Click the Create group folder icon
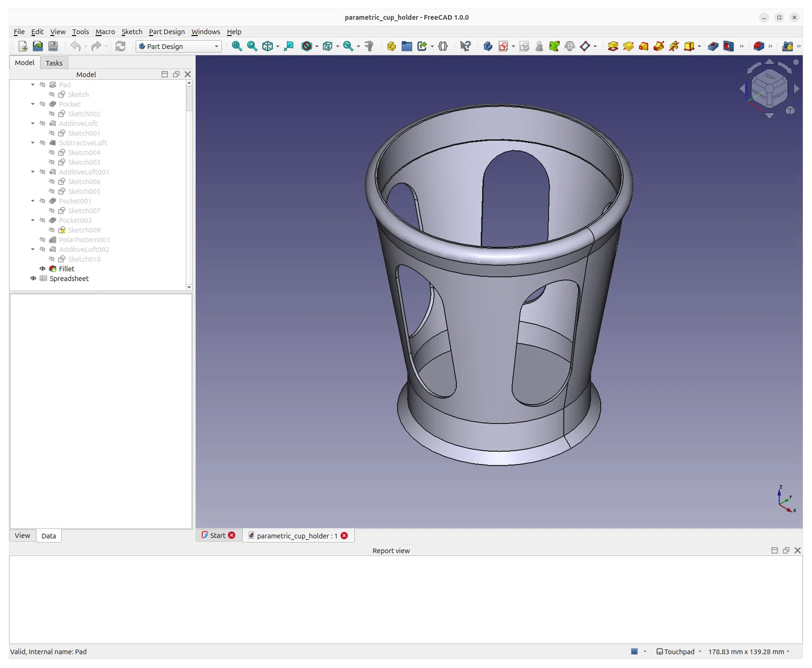Screen dimensions: 812x668 coord(407,46)
